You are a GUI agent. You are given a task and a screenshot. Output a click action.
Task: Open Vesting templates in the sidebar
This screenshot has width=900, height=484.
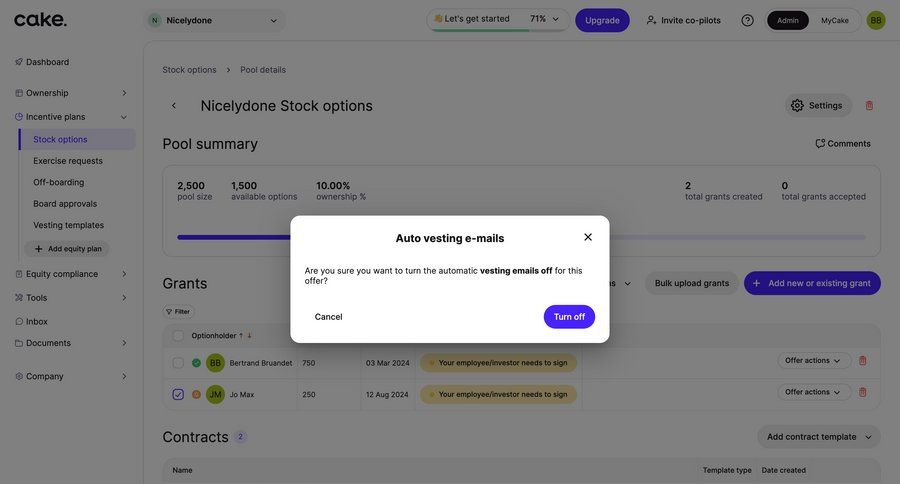point(68,225)
